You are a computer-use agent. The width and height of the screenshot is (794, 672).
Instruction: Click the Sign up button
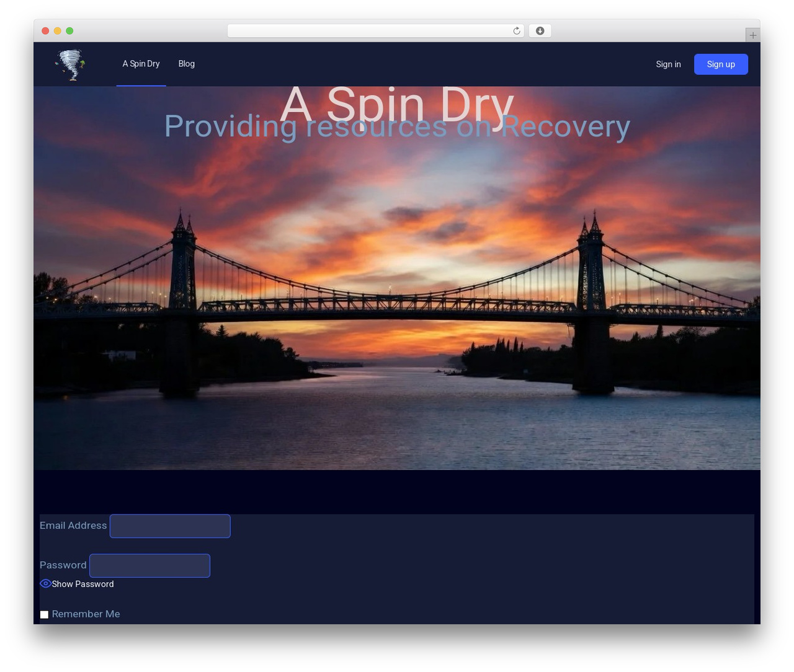(721, 64)
